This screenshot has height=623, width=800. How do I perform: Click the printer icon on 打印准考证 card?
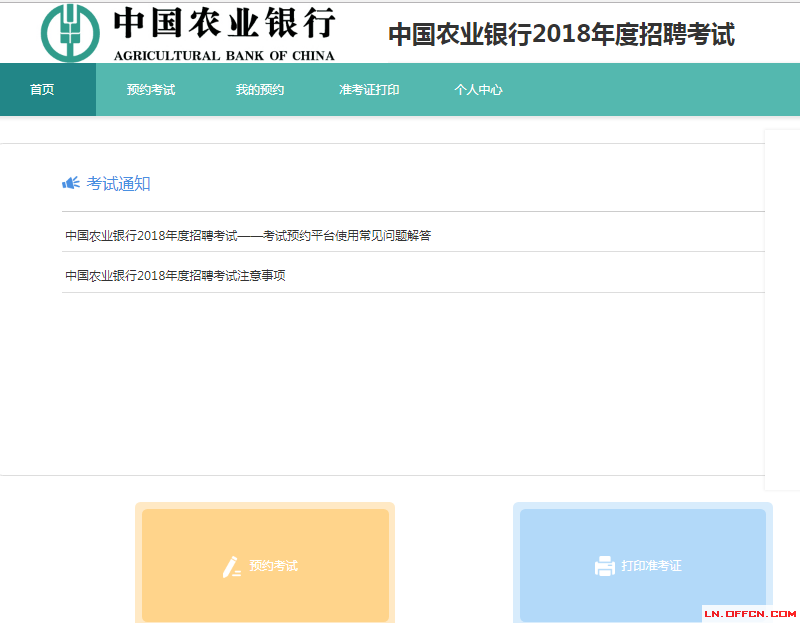click(x=605, y=566)
